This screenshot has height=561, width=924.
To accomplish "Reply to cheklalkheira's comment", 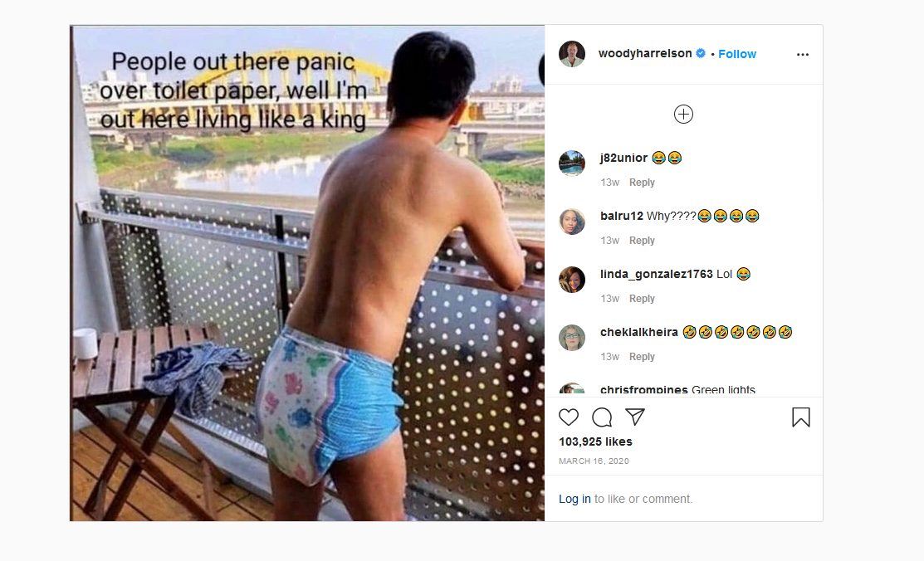I will coord(642,357).
